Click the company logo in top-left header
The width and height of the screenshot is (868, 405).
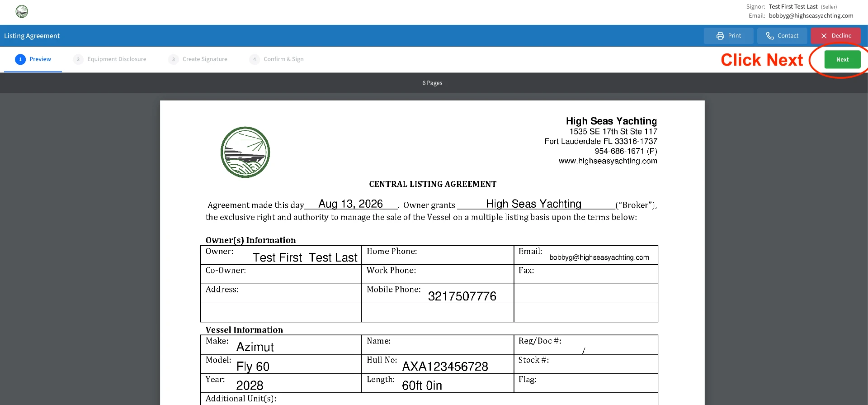[22, 11]
